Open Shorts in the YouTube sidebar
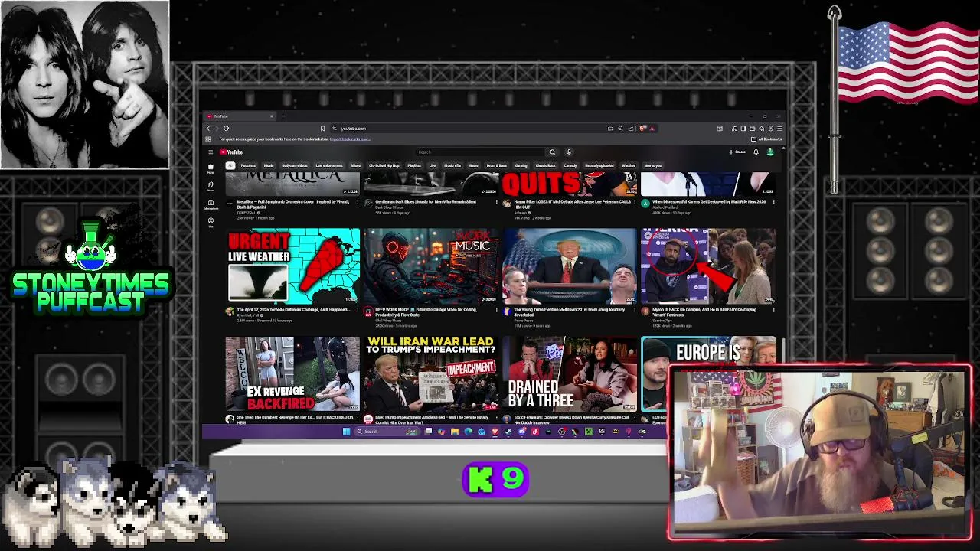 pyautogui.click(x=211, y=187)
